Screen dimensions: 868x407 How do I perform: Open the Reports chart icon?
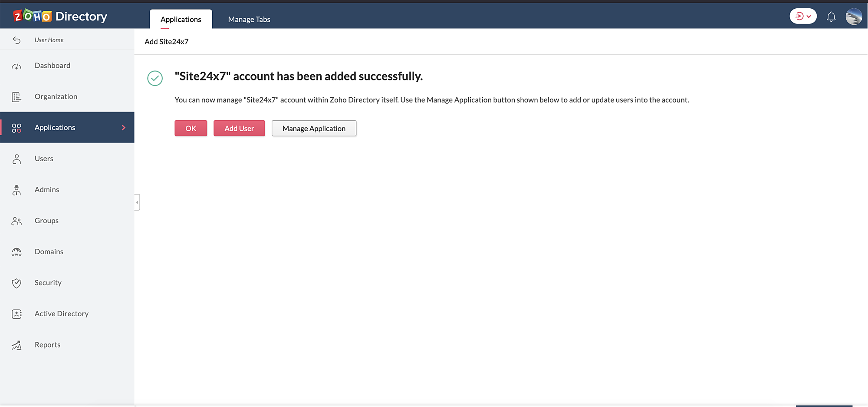click(16, 345)
